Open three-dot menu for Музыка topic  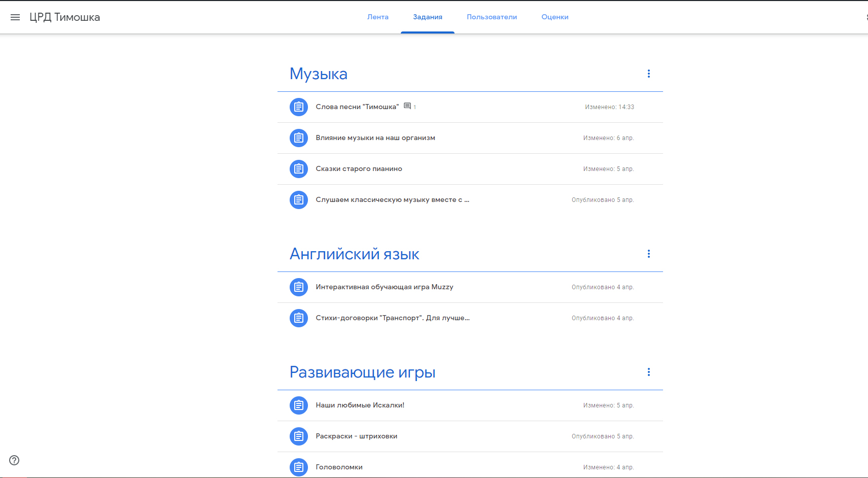(x=648, y=74)
